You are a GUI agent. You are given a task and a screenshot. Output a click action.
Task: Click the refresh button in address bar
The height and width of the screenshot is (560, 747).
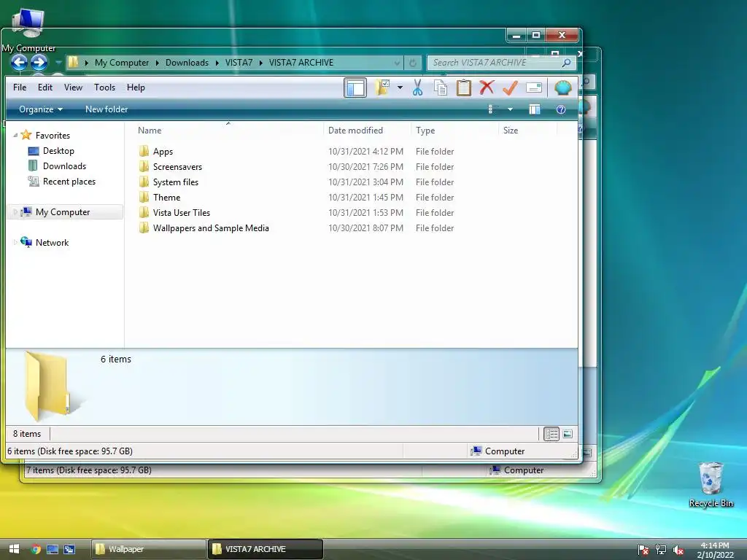(413, 63)
